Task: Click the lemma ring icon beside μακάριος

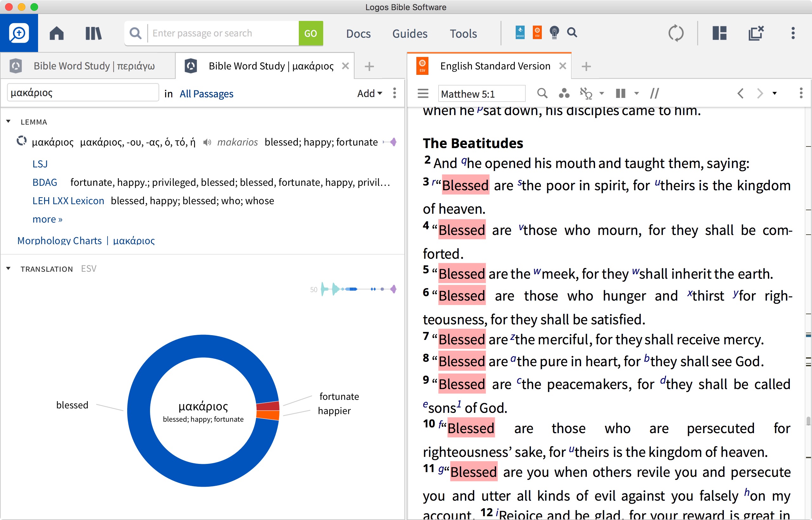Action: pyautogui.click(x=22, y=140)
